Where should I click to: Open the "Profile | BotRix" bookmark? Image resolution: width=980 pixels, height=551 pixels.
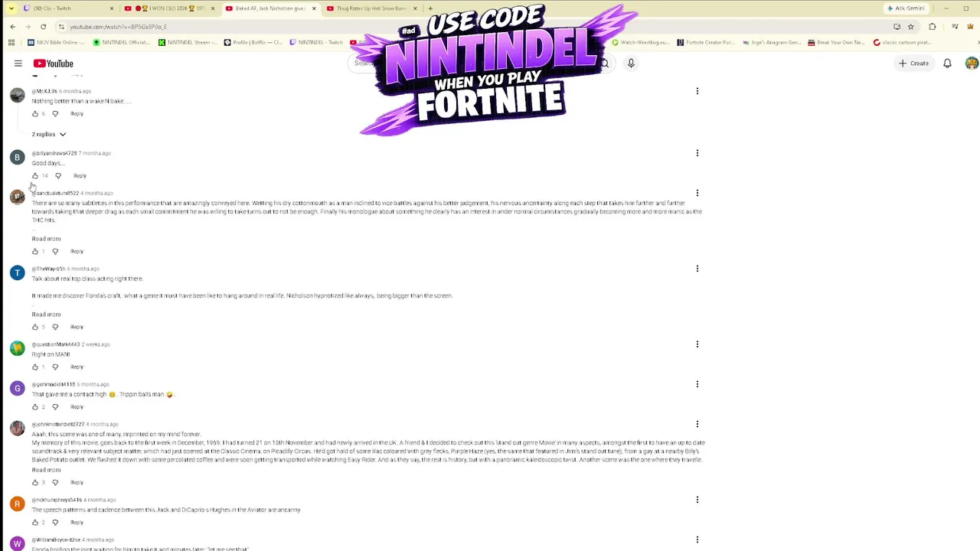(x=253, y=43)
